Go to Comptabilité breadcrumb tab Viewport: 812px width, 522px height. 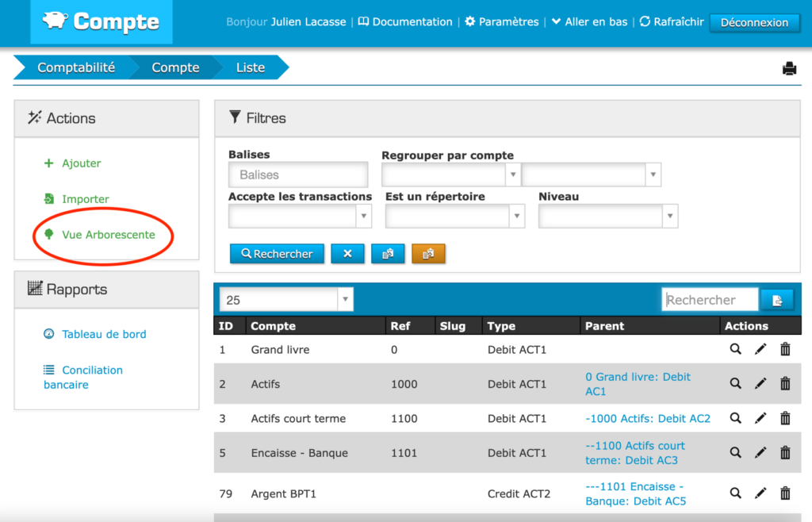click(76, 67)
